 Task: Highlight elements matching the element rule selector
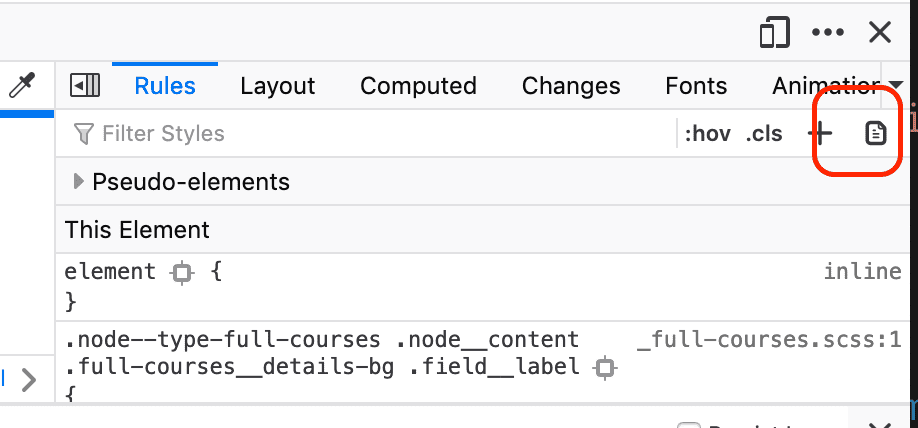click(x=181, y=272)
